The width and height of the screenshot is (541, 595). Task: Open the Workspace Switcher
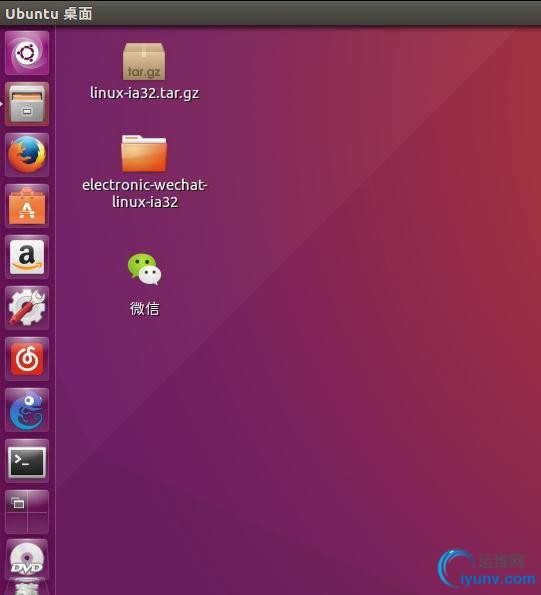27,512
